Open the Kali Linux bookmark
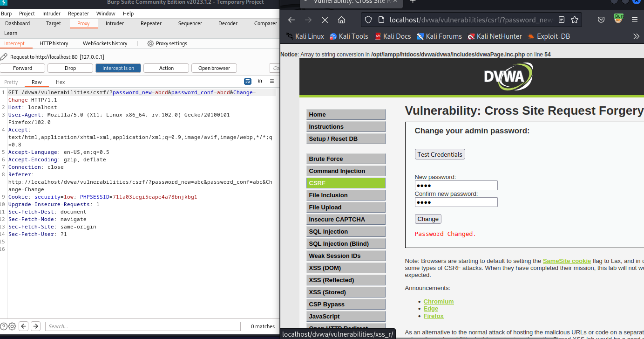Screen dimensions: 644x339 click(x=305, y=36)
